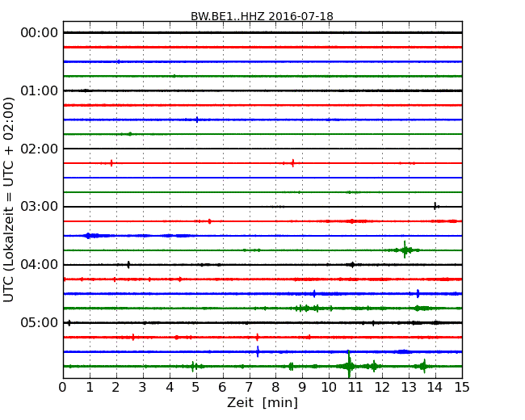
Task: Select the 04:00 time label
Action: coord(40,264)
